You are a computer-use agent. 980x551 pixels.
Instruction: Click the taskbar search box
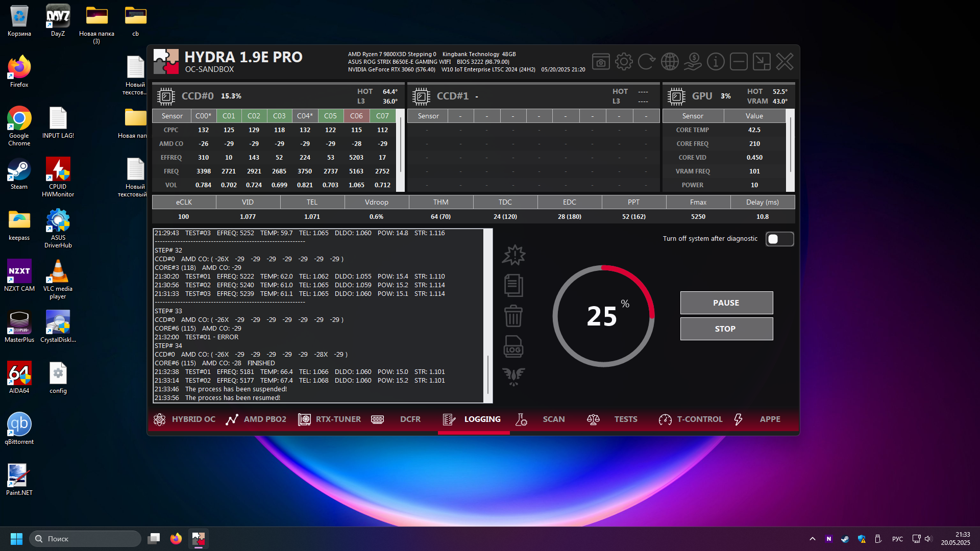[85, 539]
